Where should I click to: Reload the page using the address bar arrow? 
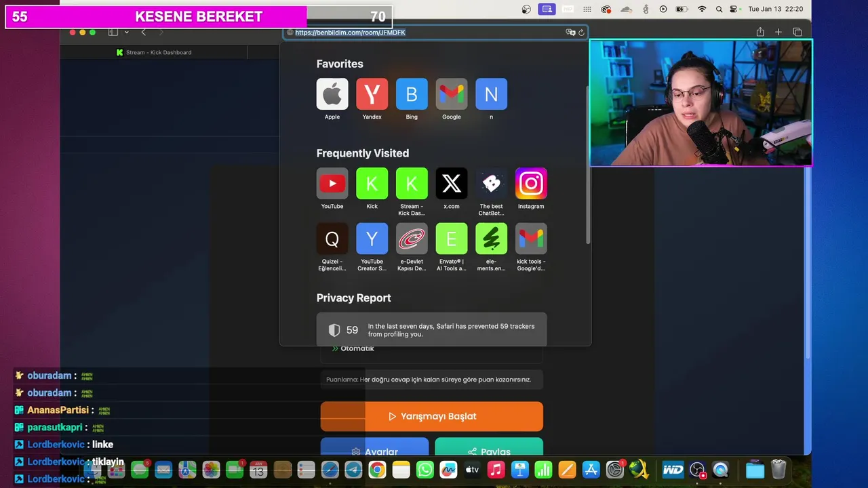pos(581,33)
